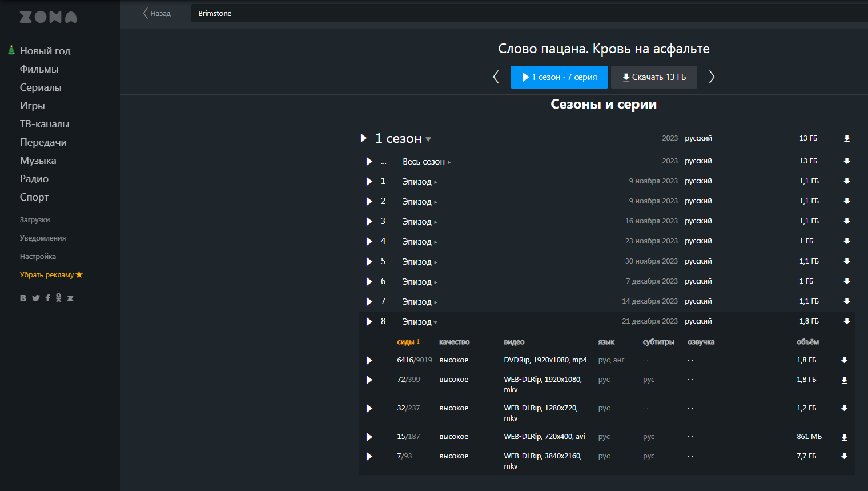Open Настройка settings

tap(38, 257)
